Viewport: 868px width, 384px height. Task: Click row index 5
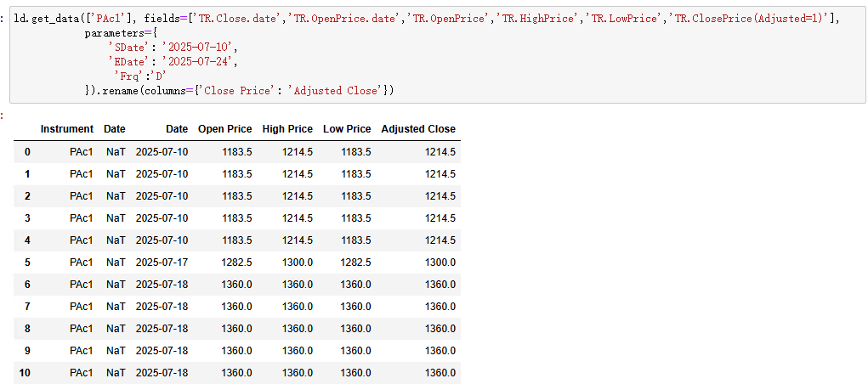27,263
